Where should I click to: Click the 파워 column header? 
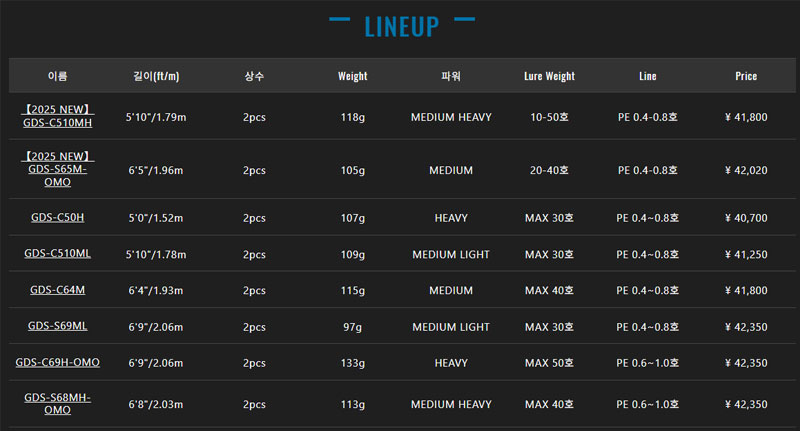pos(451,76)
